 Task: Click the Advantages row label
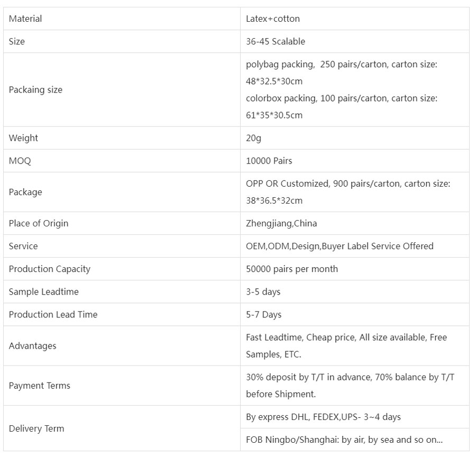pos(32,345)
